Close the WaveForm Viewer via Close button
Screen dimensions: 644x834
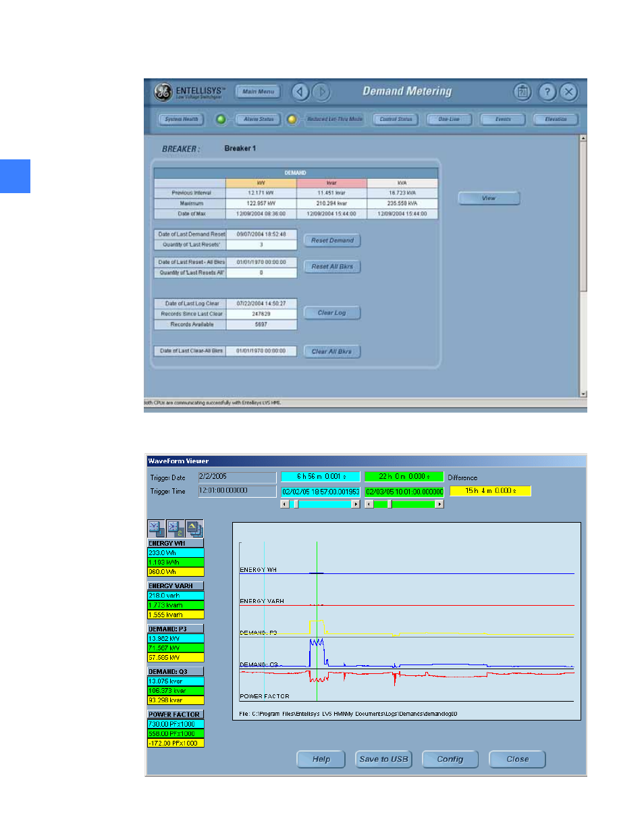click(x=518, y=759)
